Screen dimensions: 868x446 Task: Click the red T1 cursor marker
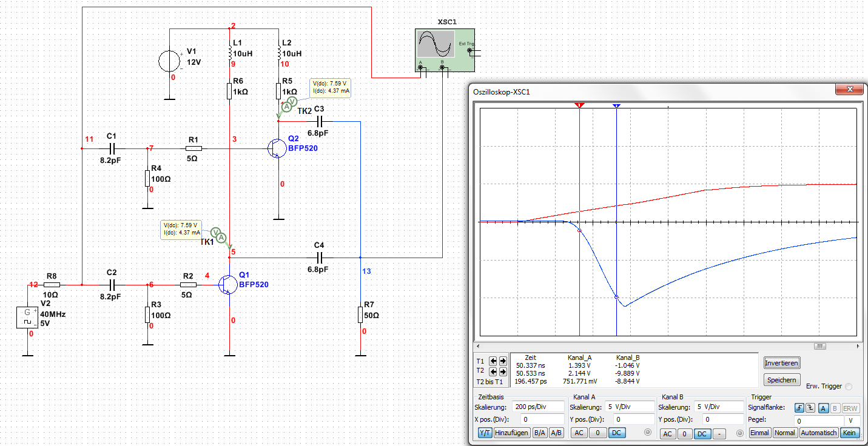coord(580,105)
